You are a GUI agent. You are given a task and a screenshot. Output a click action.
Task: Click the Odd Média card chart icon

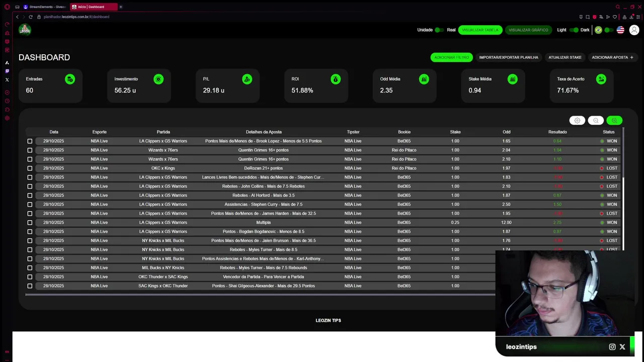tap(424, 79)
